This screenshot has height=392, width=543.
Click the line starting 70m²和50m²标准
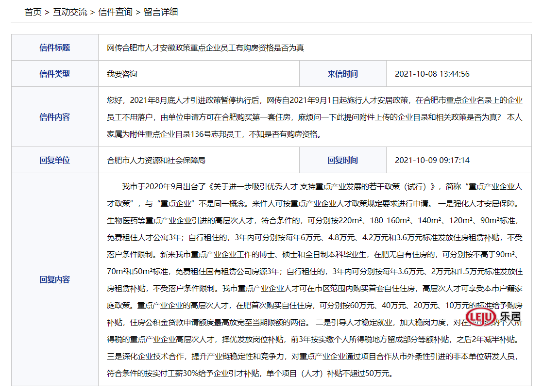pyautogui.click(x=314, y=272)
